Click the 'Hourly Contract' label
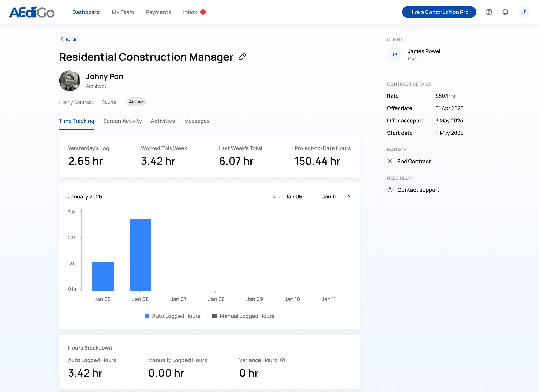539x392 pixels. pos(76,102)
